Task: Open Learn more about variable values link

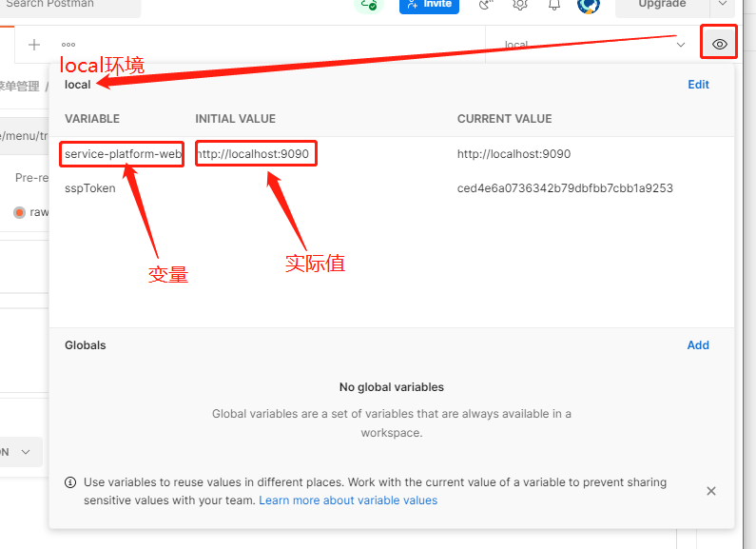Action: 348,500
